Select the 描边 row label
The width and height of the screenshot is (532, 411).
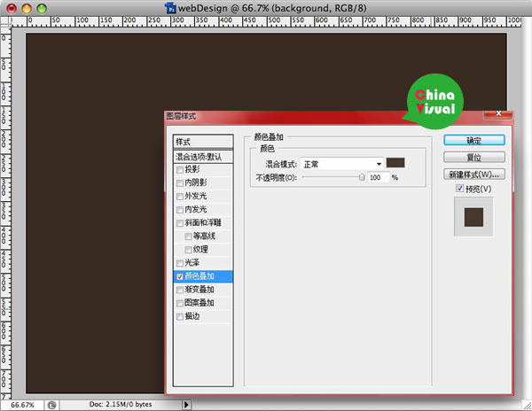point(192,316)
